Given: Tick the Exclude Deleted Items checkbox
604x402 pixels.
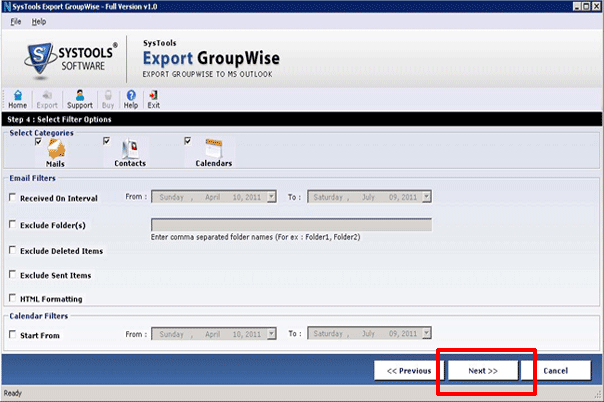Looking at the screenshot, I should (x=12, y=250).
